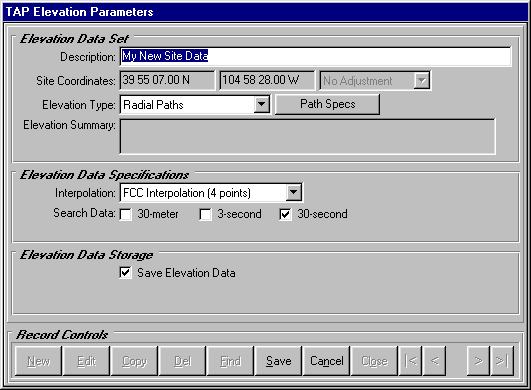Cancel the current record edit
This screenshot has height=390, width=531.
pos(326,361)
